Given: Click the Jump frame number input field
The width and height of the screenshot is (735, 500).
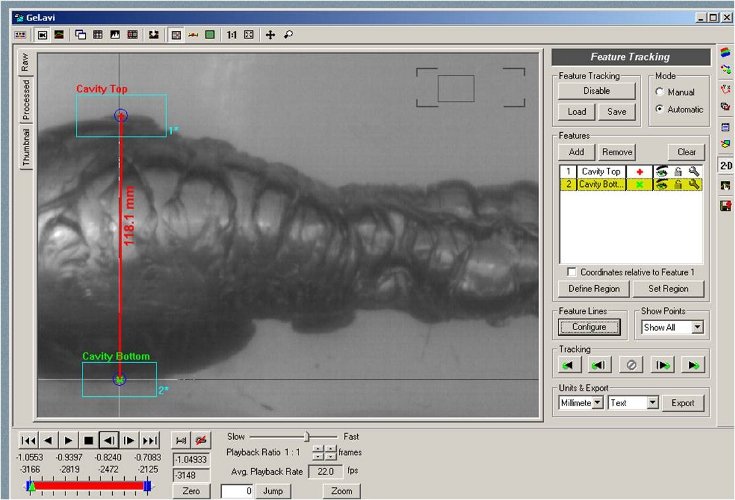Looking at the screenshot, I should click(238, 491).
